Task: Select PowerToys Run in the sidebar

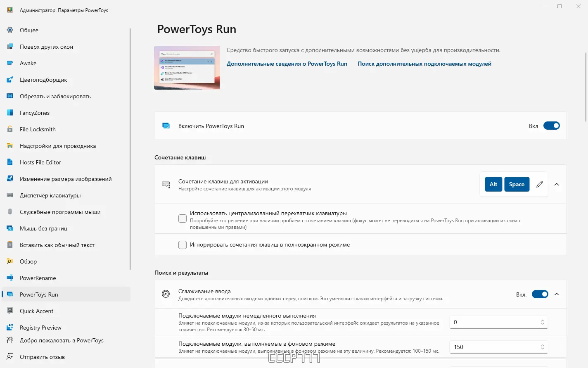Action: pyautogui.click(x=66, y=294)
